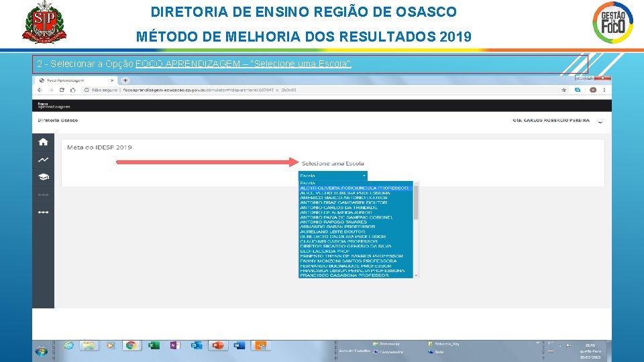Open the Escola dropdown selector
This screenshot has width=644, height=362.
tap(333, 176)
